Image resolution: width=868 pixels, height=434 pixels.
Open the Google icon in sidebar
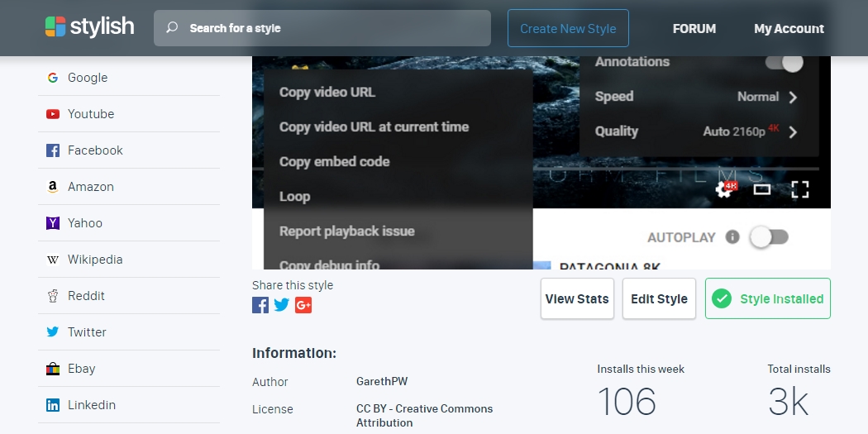53,78
